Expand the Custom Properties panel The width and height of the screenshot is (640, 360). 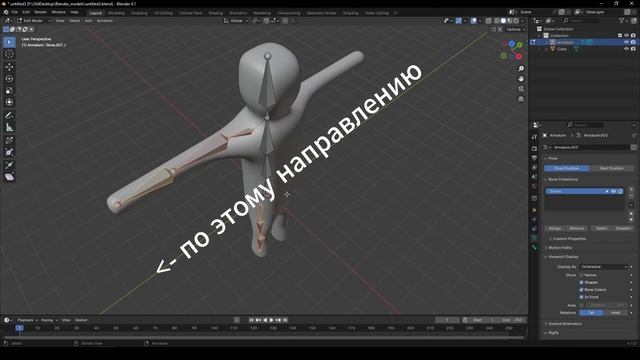coord(569,239)
